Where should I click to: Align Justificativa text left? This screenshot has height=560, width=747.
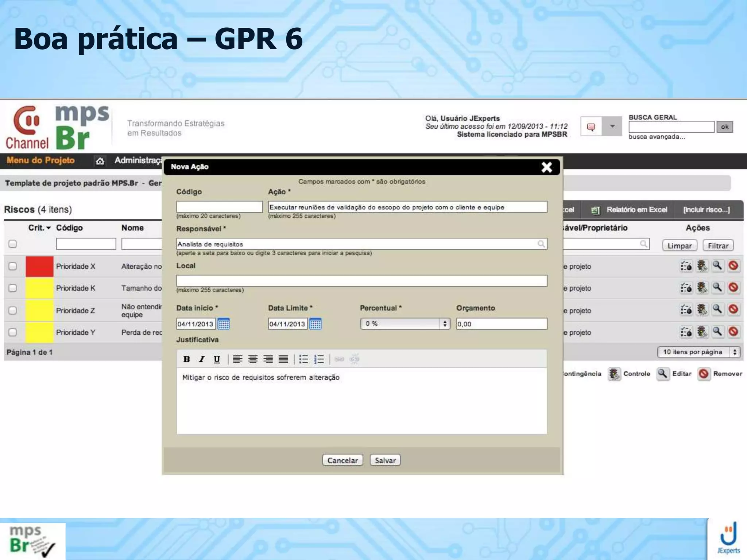point(237,359)
